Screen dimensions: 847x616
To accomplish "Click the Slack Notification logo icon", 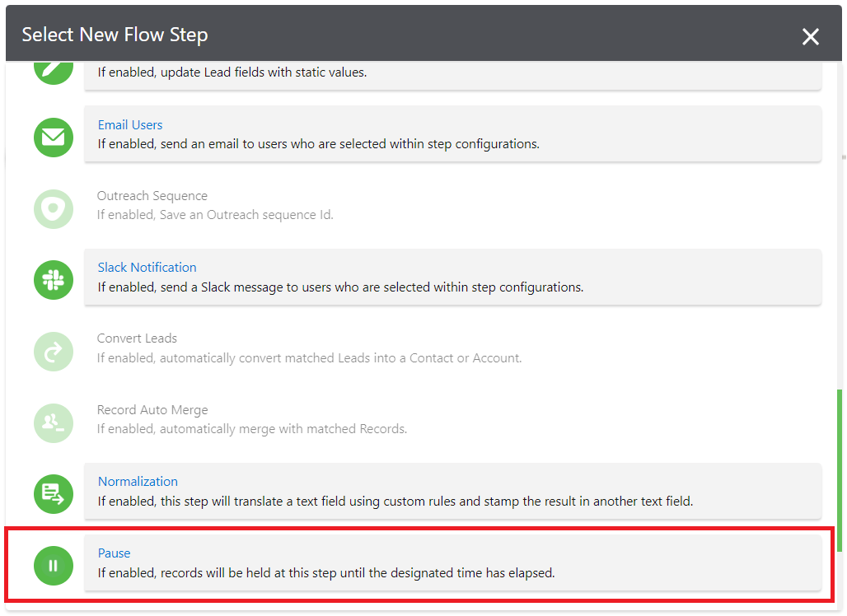I will coord(54,280).
